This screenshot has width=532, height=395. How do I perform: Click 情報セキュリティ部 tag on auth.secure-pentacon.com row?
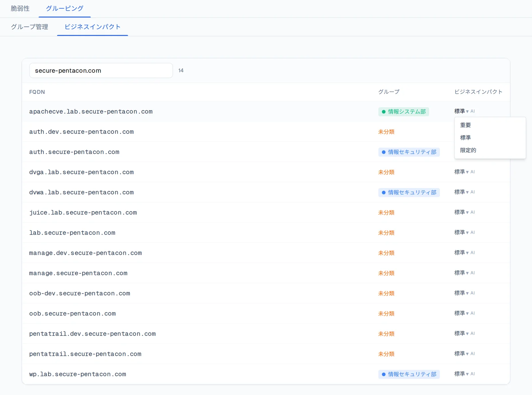tap(409, 152)
